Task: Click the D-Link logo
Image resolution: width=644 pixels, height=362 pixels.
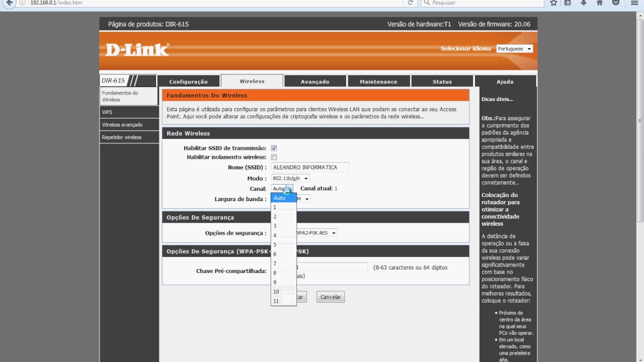Action: click(x=137, y=49)
